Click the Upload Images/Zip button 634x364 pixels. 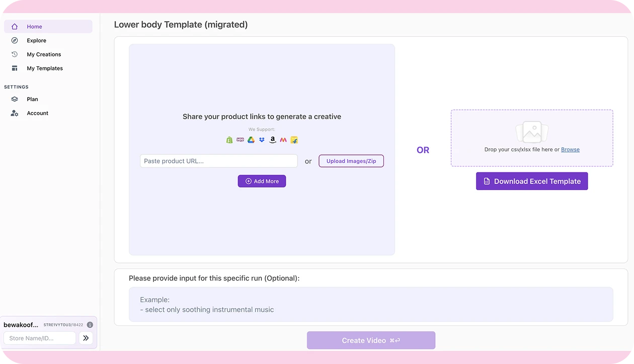[351, 161]
